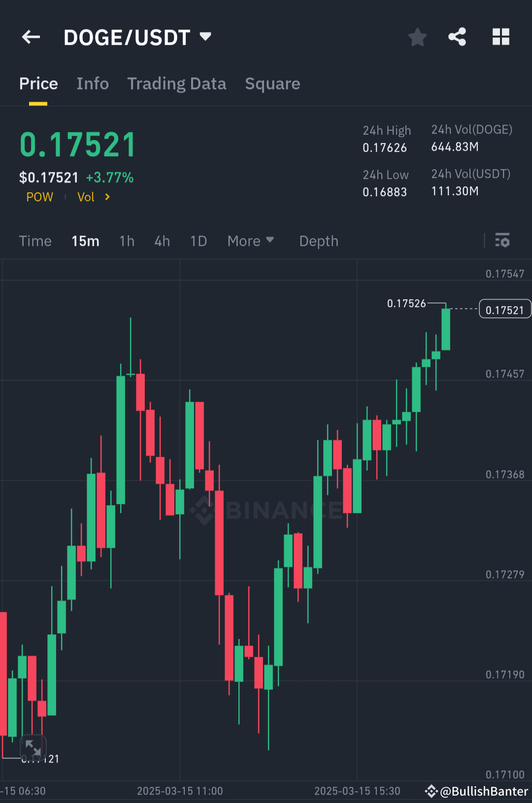This screenshot has height=803, width=532.
Task: Open the Depth view
Action: [318, 241]
